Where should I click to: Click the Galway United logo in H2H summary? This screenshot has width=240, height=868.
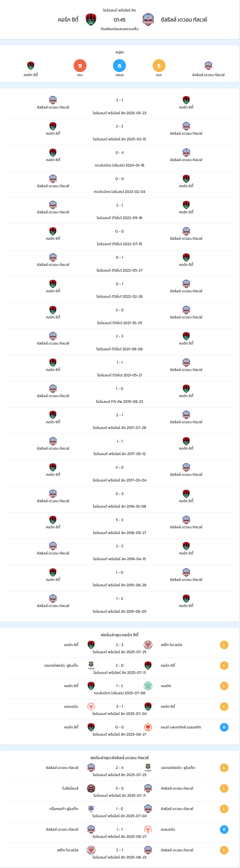(208, 65)
